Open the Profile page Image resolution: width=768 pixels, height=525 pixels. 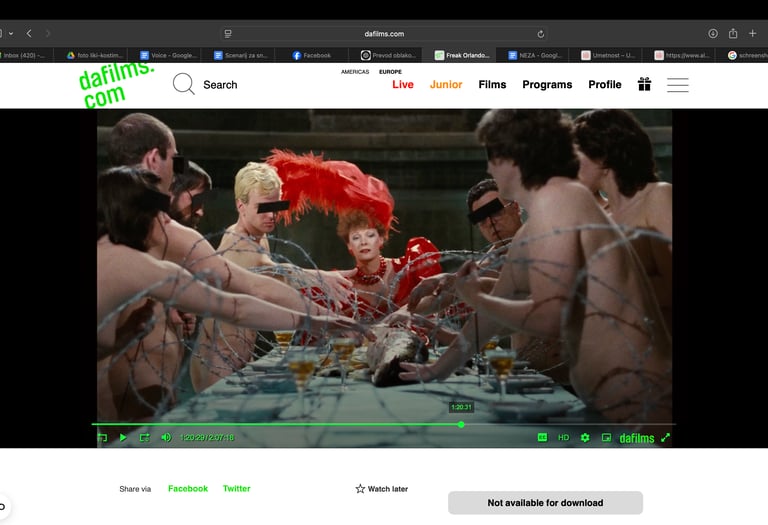[x=604, y=84]
